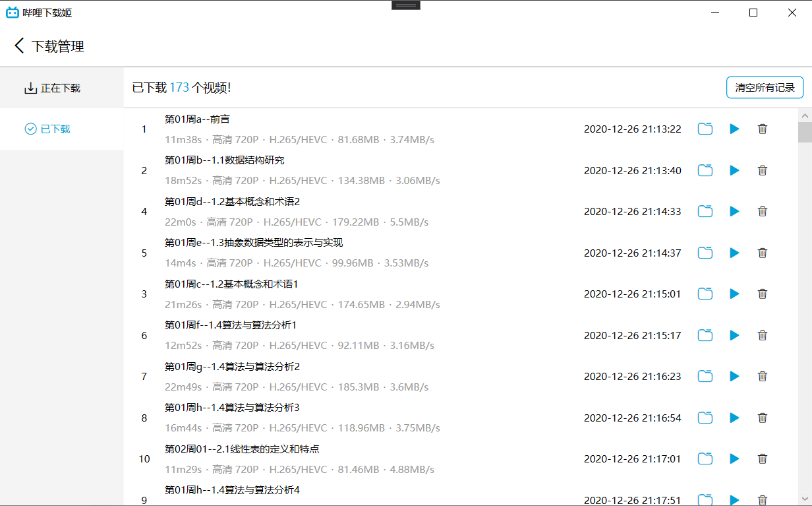Viewport: 812px width, 506px height.
Task: Select title 第01周d--1.2基本概念和术语2
Action: 232,202
